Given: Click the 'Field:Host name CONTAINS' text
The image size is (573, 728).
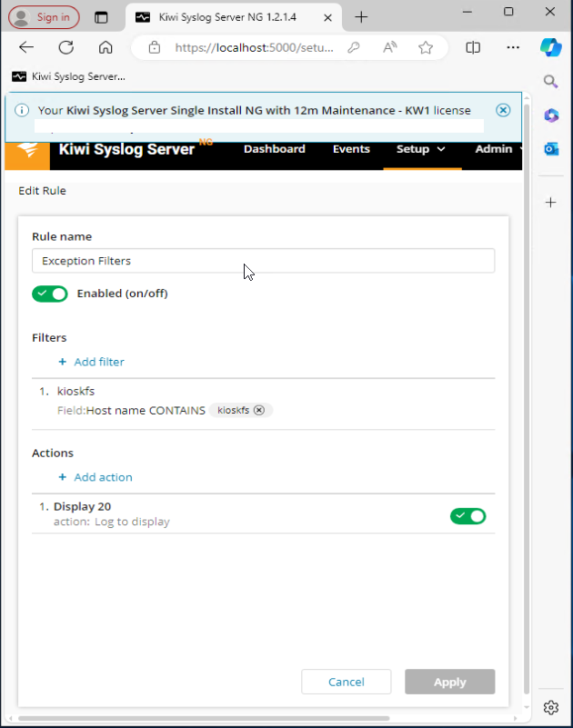Looking at the screenshot, I should tap(131, 411).
